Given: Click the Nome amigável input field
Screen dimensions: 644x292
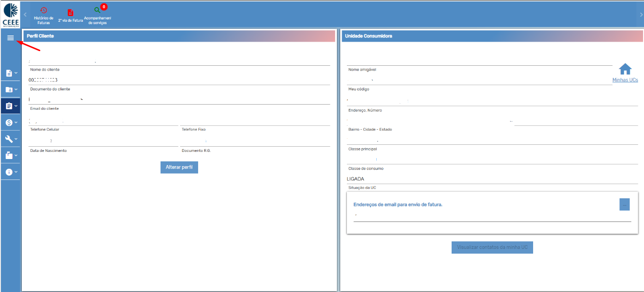Looking at the screenshot, I should (x=479, y=60).
